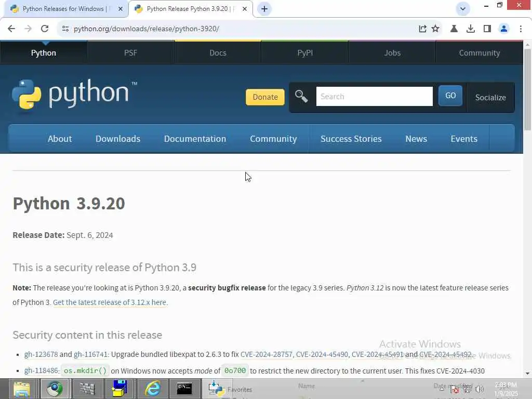The width and height of the screenshot is (532, 399).
Task: Go to PyPI in the top navigation
Action: pyautogui.click(x=305, y=52)
